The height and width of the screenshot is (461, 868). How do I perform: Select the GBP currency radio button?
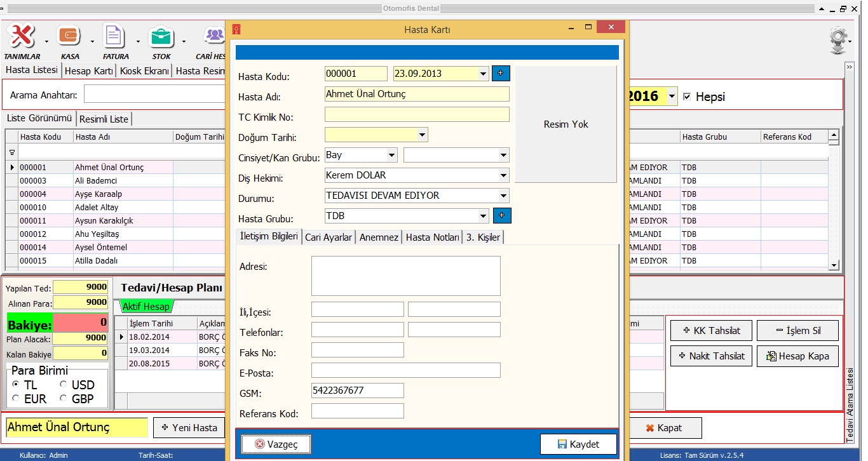64,398
